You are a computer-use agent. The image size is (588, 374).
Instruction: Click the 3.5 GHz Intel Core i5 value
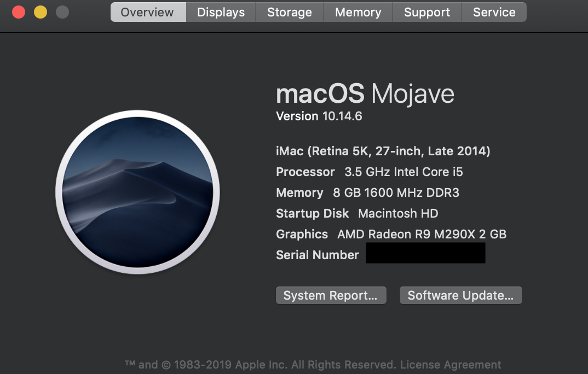403,172
